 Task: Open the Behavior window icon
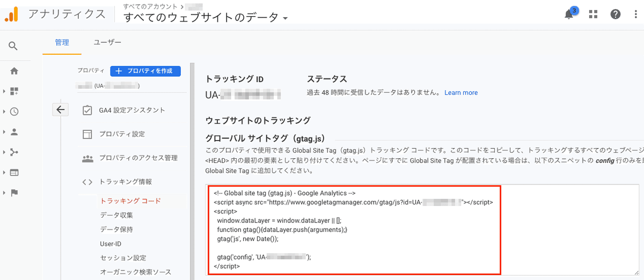tap(14, 173)
